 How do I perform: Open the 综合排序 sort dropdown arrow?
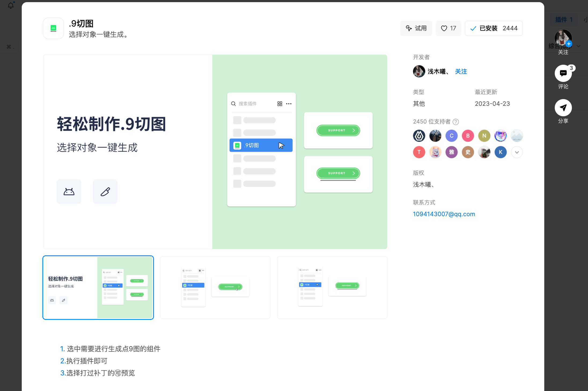click(x=579, y=46)
